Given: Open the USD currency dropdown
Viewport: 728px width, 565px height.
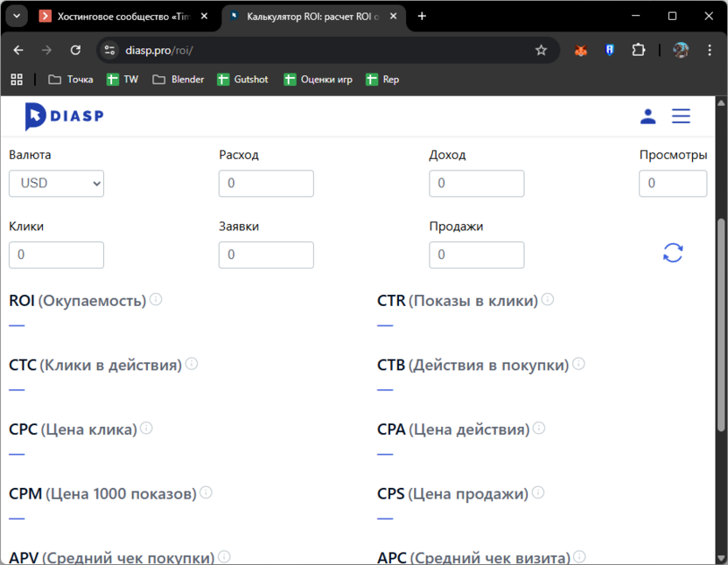Looking at the screenshot, I should click(x=56, y=184).
